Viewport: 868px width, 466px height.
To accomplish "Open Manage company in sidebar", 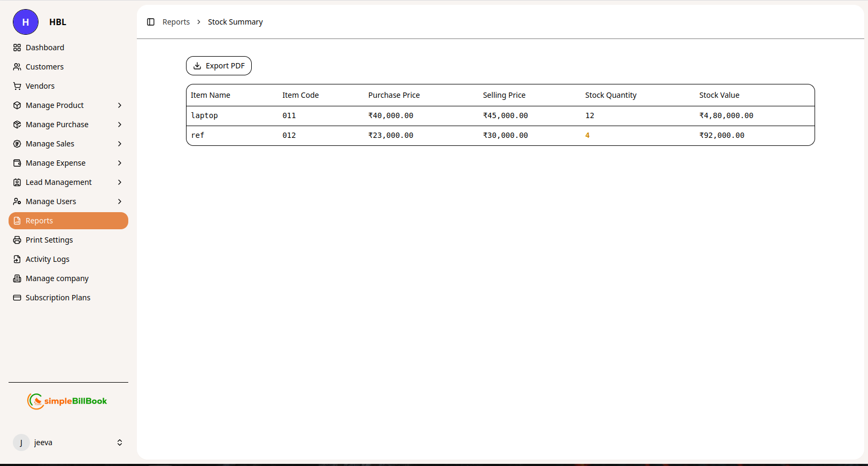I will 57,278.
